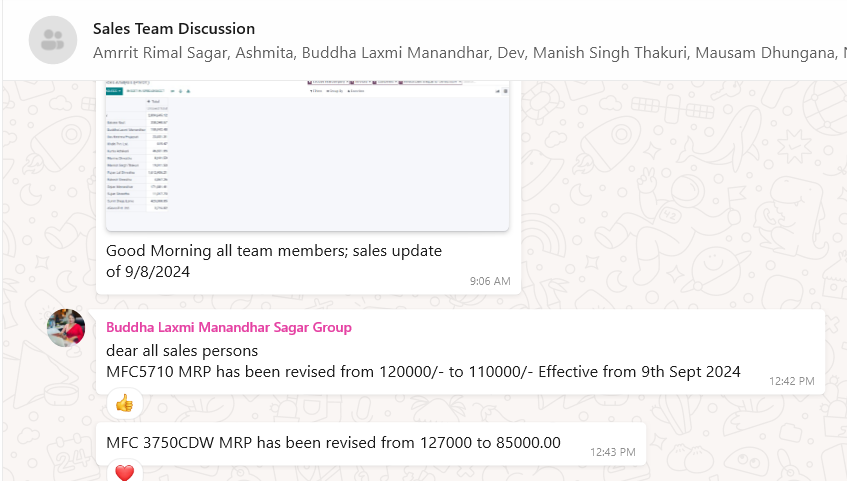
Task: Click the "of 9/8/2024" caption text
Action: click(x=147, y=271)
